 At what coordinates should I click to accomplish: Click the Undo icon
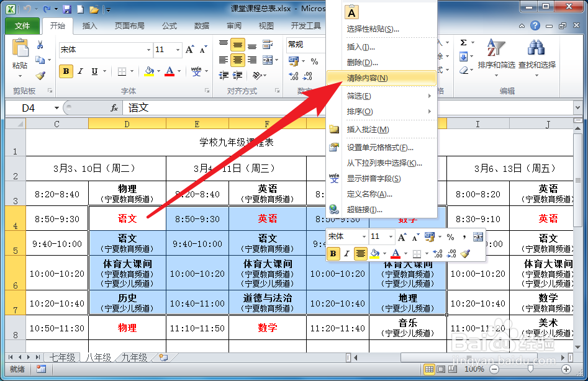coord(27,9)
